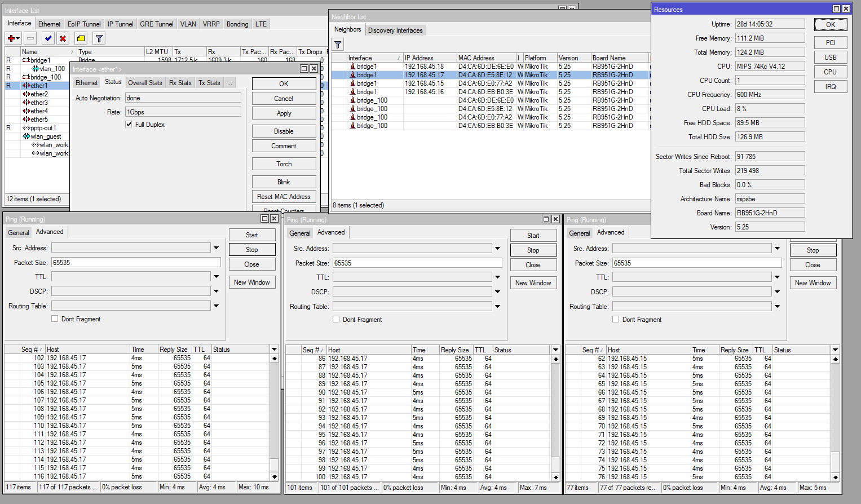Open the Discovery Interfaces tab
This screenshot has width=861, height=504.
tap(395, 30)
